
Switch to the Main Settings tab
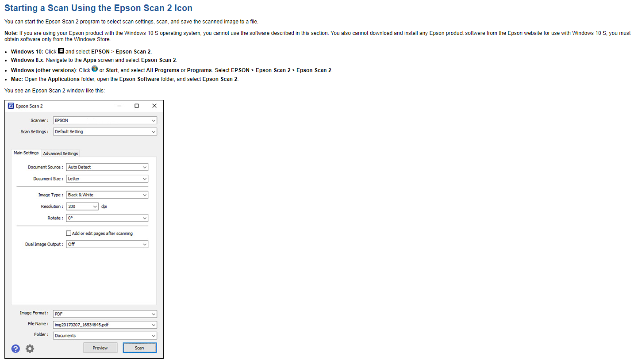coord(26,153)
